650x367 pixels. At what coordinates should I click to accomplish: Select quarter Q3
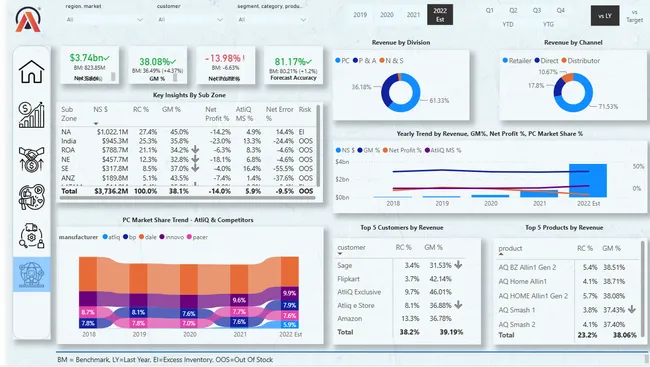(537, 10)
